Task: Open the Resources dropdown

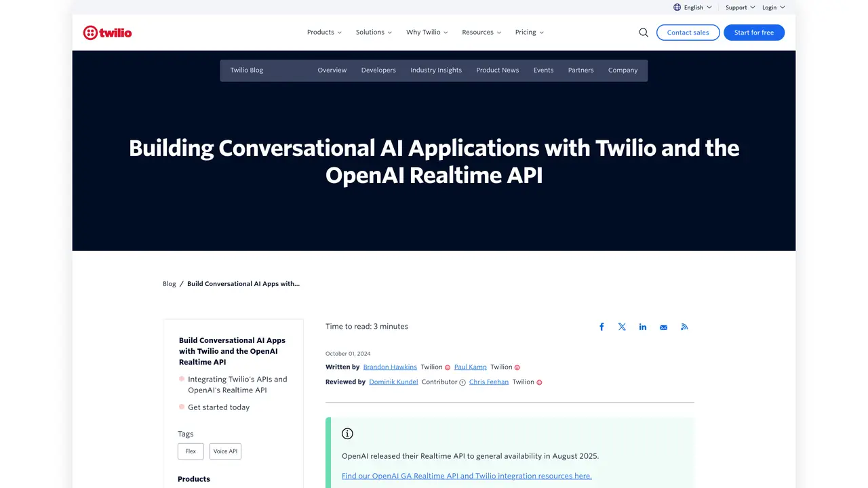Action: point(481,33)
